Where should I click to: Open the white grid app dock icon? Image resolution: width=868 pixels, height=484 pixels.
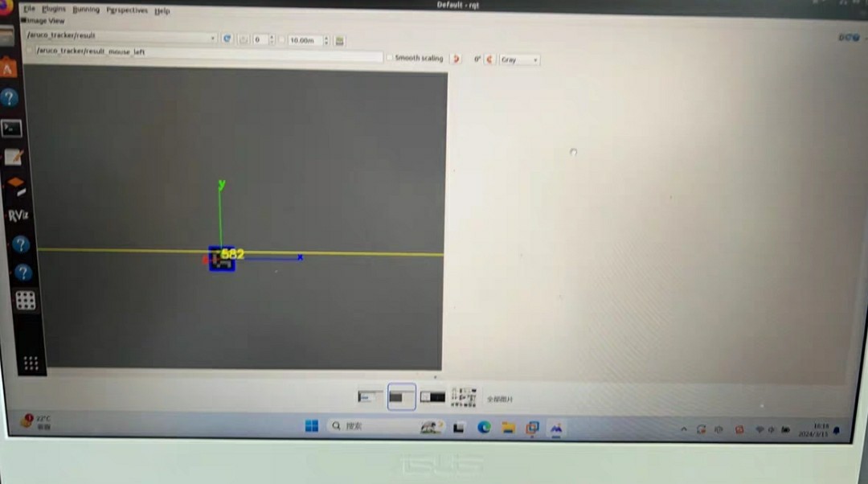pyautogui.click(x=25, y=301)
